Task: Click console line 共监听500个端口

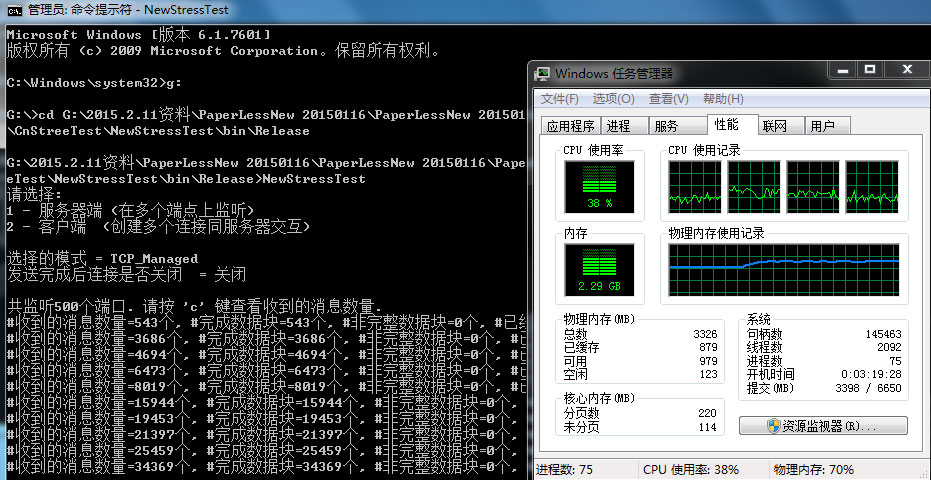Action: [x=194, y=307]
